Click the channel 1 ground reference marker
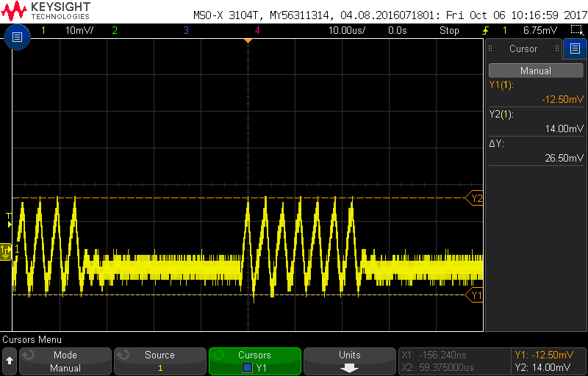This screenshot has height=376, width=588. pos(6,252)
